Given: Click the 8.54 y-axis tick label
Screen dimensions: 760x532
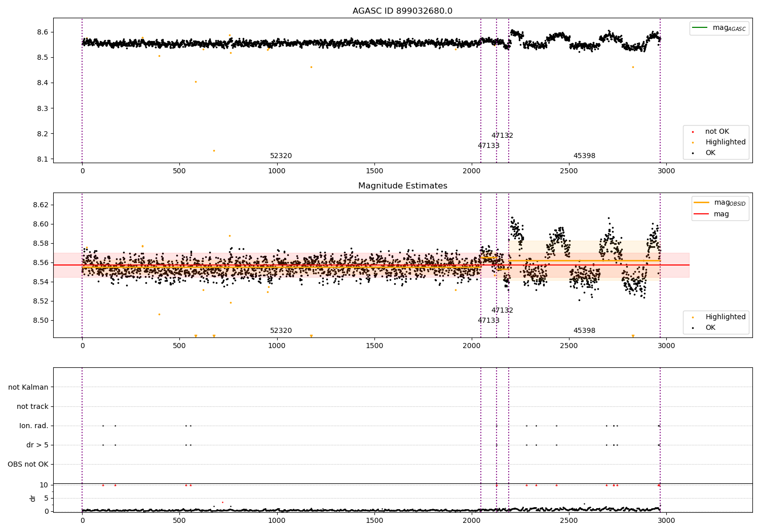Looking at the screenshot, I should tap(40, 282).
